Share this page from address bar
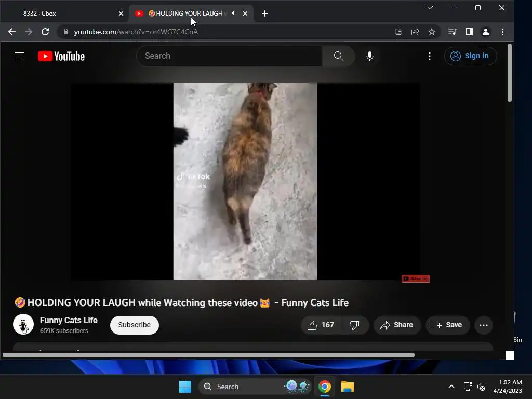This screenshot has width=532, height=399. (x=415, y=32)
